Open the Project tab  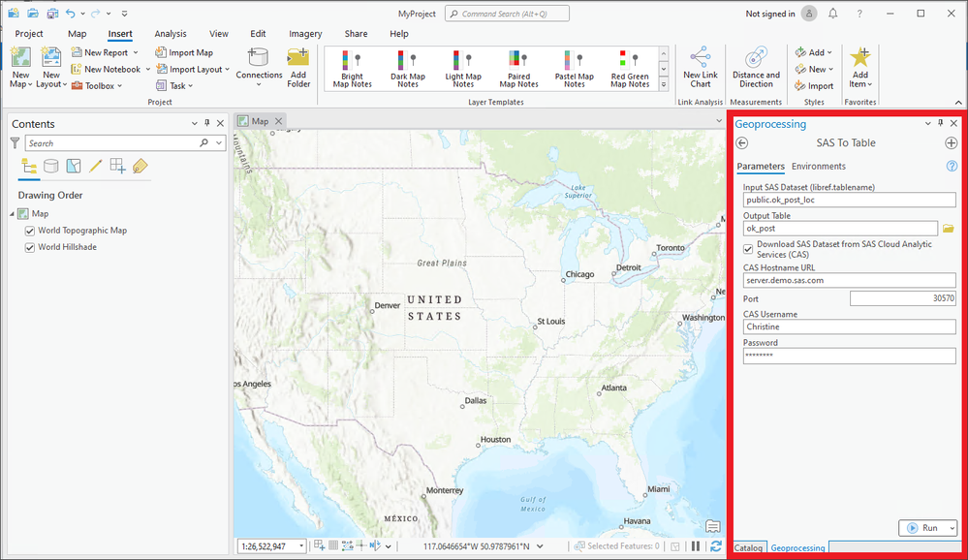point(29,33)
